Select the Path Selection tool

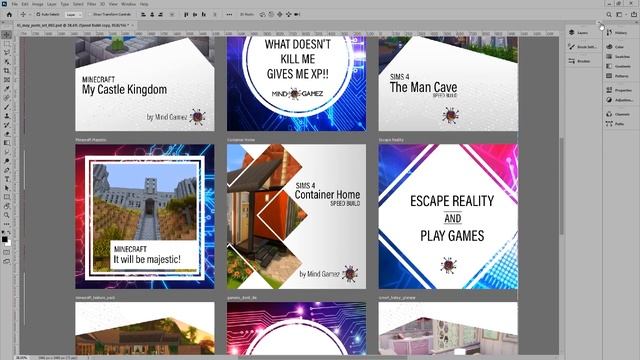click(x=7, y=188)
